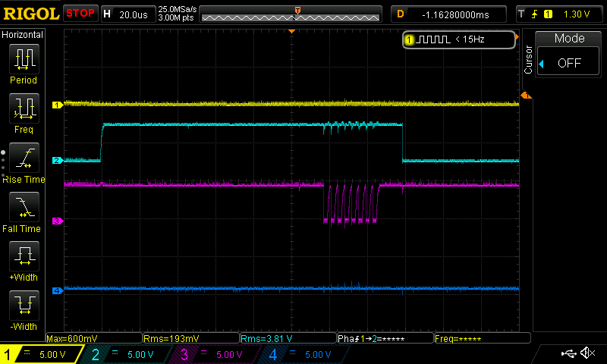Select the +Width measurement icon
This screenshot has height=364, width=607.
pyautogui.click(x=24, y=256)
